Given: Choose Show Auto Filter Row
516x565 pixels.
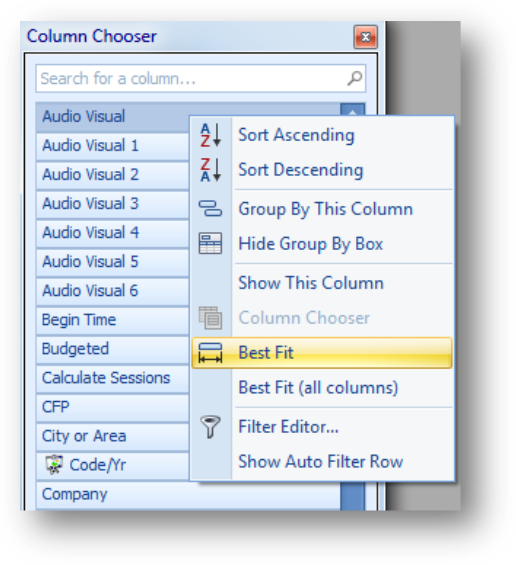Looking at the screenshot, I should coord(322,462).
